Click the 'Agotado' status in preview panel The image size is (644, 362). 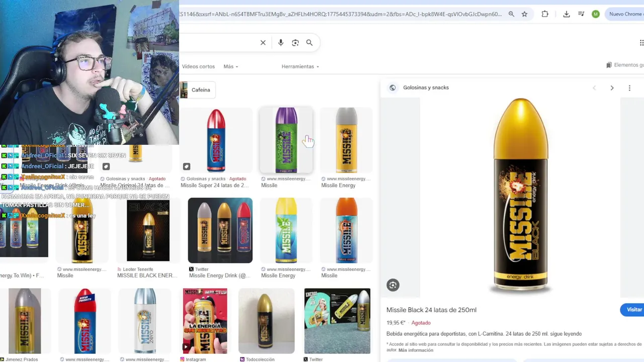click(x=421, y=323)
